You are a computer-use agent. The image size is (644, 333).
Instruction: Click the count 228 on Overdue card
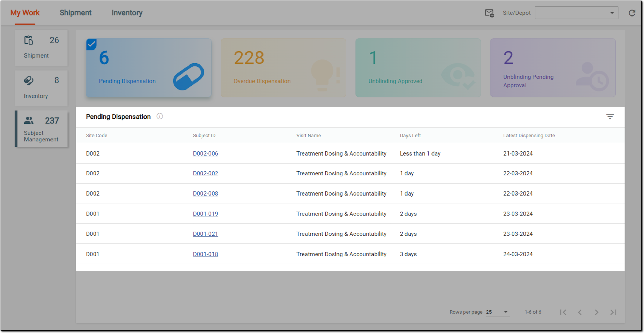(249, 58)
